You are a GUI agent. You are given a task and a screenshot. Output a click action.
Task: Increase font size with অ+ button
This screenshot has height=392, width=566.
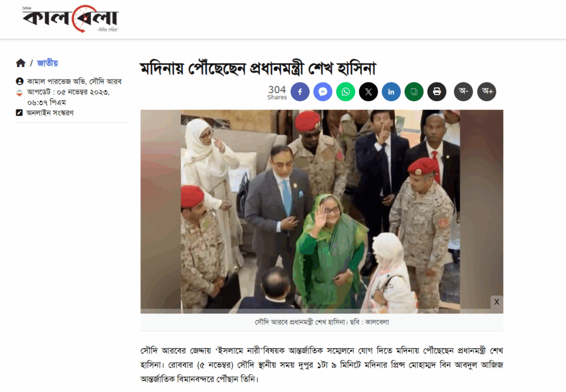[x=487, y=92]
